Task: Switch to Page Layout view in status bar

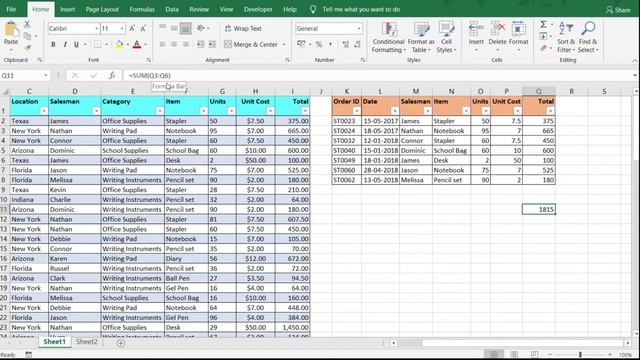Action: tap(514, 354)
